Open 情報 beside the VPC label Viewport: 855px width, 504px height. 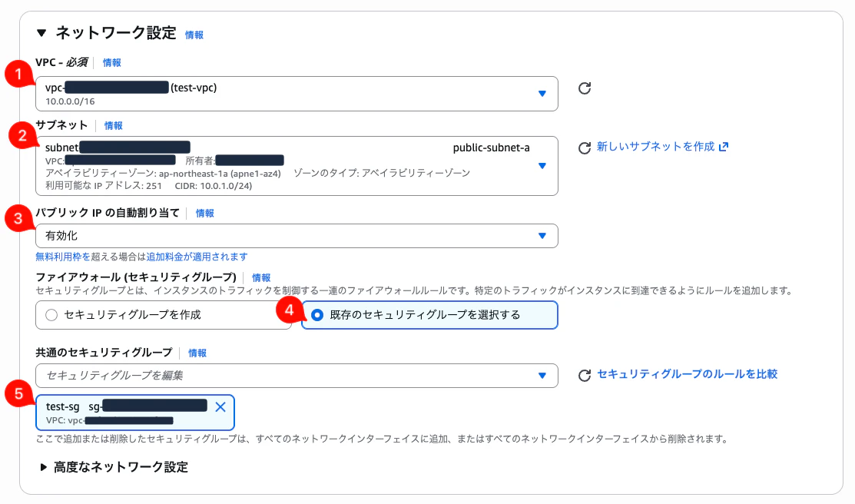click(111, 62)
